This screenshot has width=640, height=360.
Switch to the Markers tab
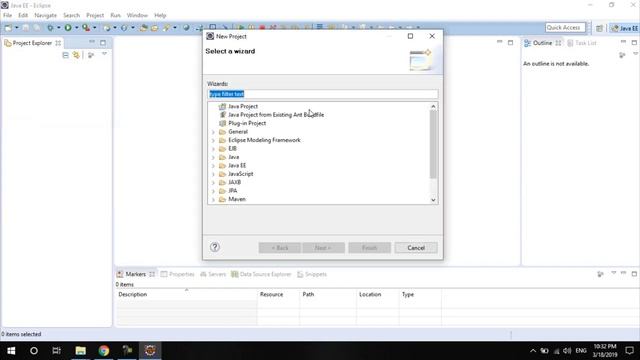tap(136, 274)
